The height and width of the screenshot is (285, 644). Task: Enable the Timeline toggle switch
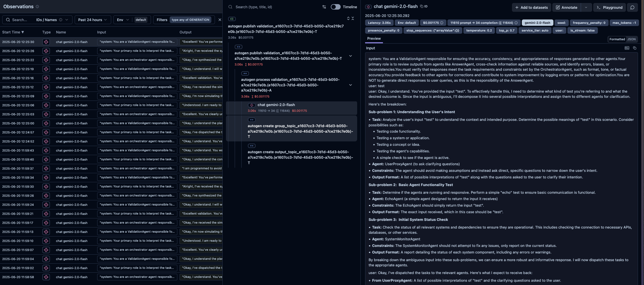(x=335, y=7)
